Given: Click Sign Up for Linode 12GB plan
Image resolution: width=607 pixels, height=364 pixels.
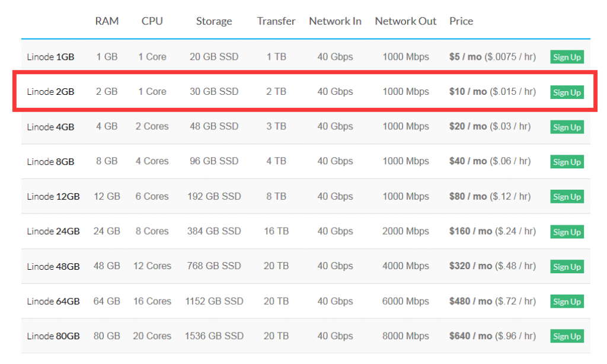Looking at the screenshot, I should pyautogui.click(x=567, y=197).
